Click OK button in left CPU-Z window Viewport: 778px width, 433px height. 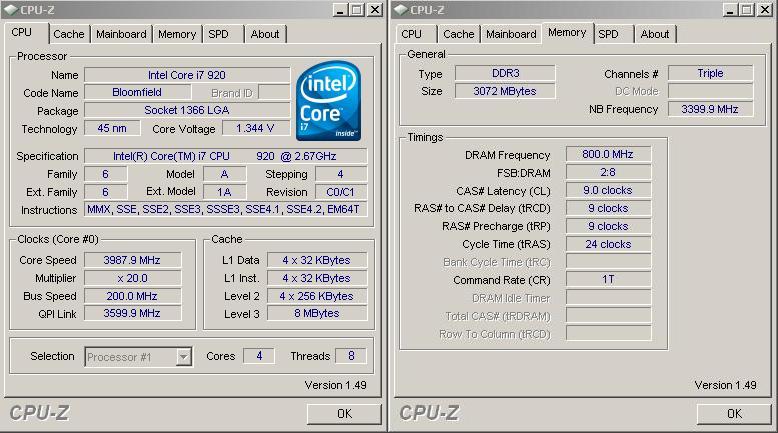pyautogui.click(x=344, y=414)
